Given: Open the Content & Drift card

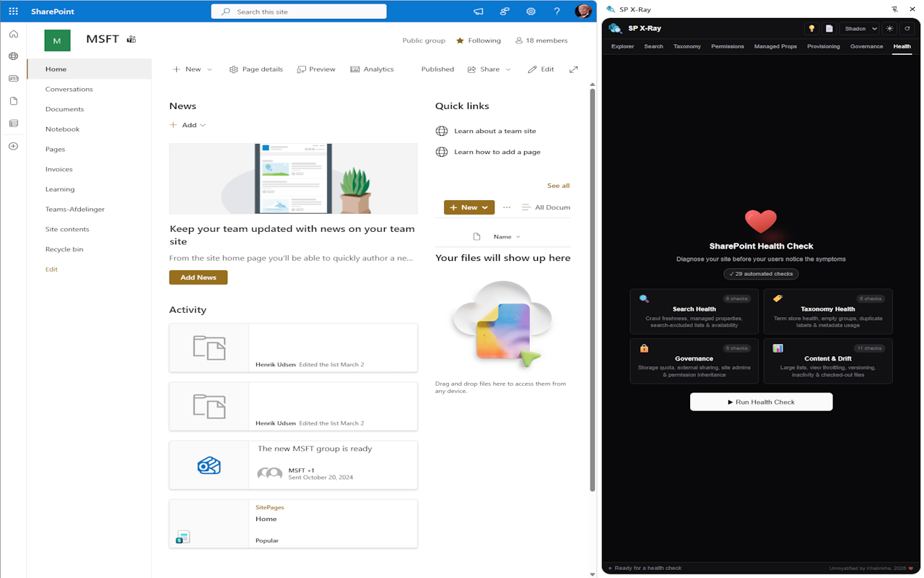Looking at the screenshot, I should click(828, 361).
